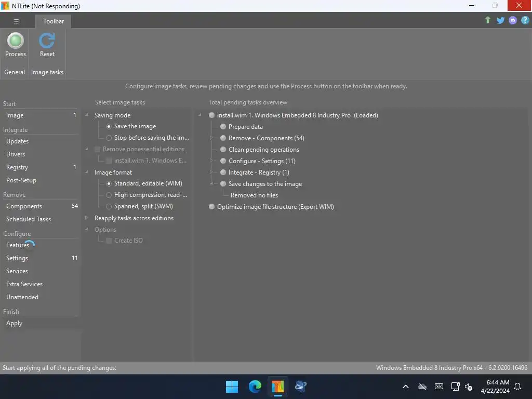Toggle Remove nonessential editions checkbox
Image resolution: width=532 pixels, height=399 pixels.
coord(97,149)
